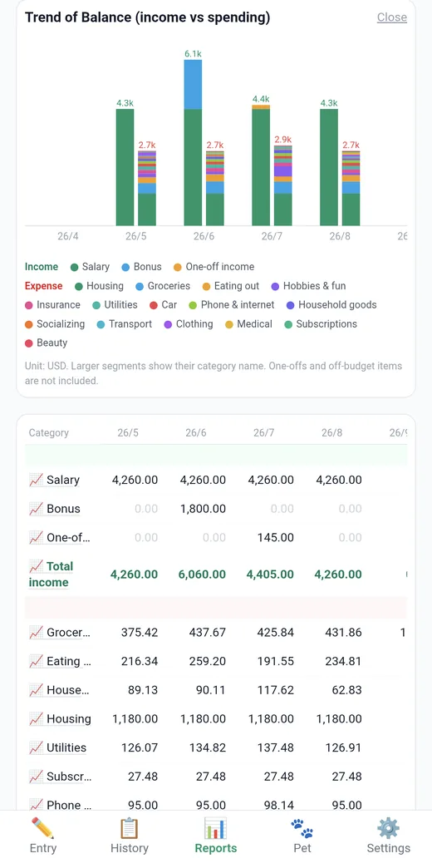Click the trend icon beside Subscr…
Viewport: 432px width, 868px height.
point(36,776)
